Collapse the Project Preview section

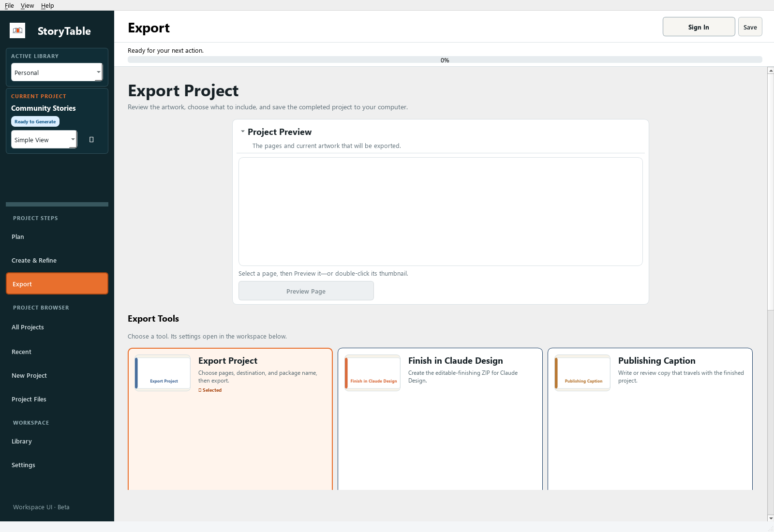(x=243, y=132)
